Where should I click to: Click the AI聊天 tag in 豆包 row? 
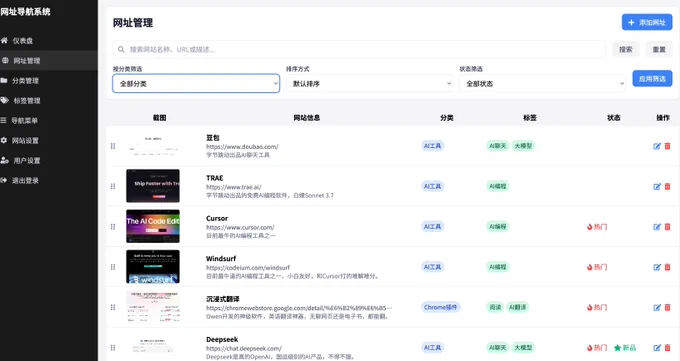click(497, 146)
